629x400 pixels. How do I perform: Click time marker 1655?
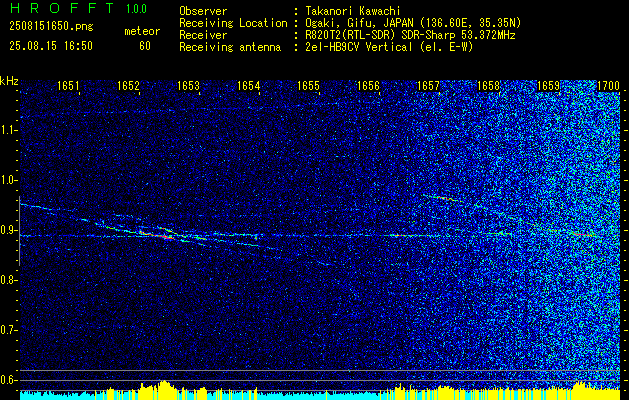[x=308, y=86]
